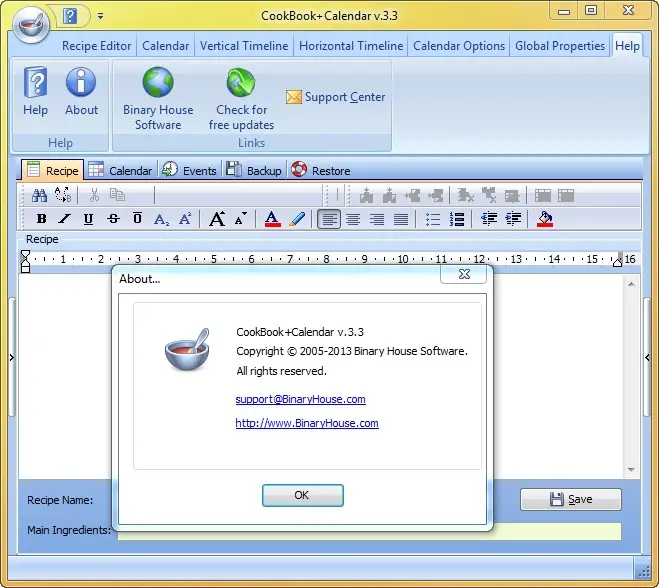This screenshot has height=588, width=659.
Task: Click the Decrease font size icon
Action: click(240, 219)
